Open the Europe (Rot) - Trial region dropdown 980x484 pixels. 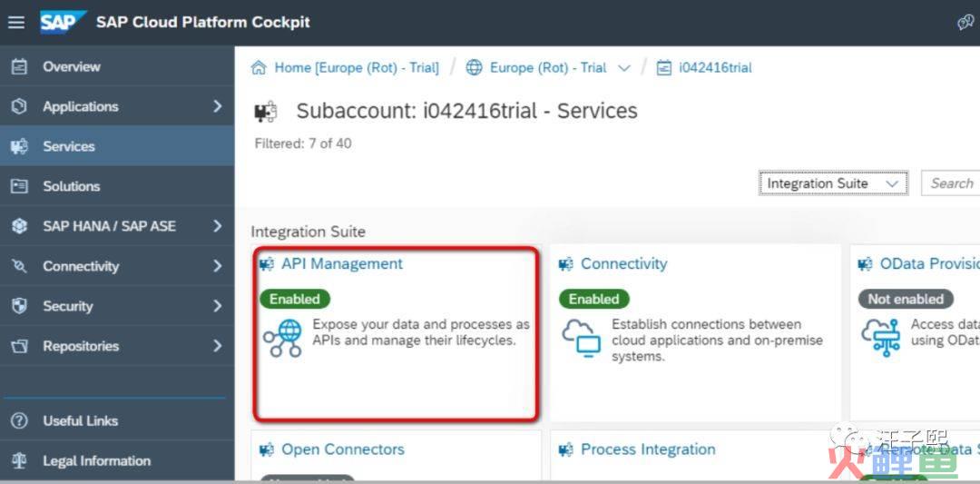pyautogui.click(x=623, y=68)
